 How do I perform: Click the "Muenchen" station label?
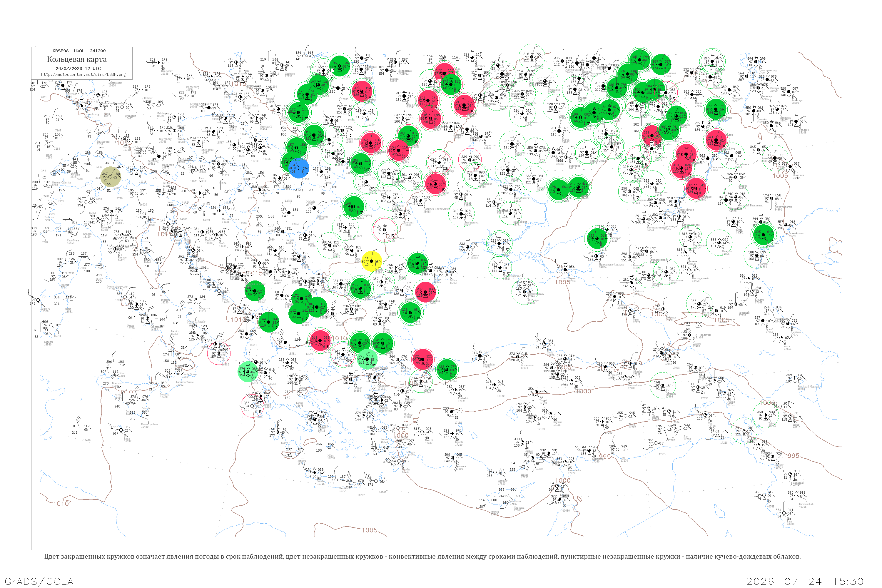coord(168,165)
